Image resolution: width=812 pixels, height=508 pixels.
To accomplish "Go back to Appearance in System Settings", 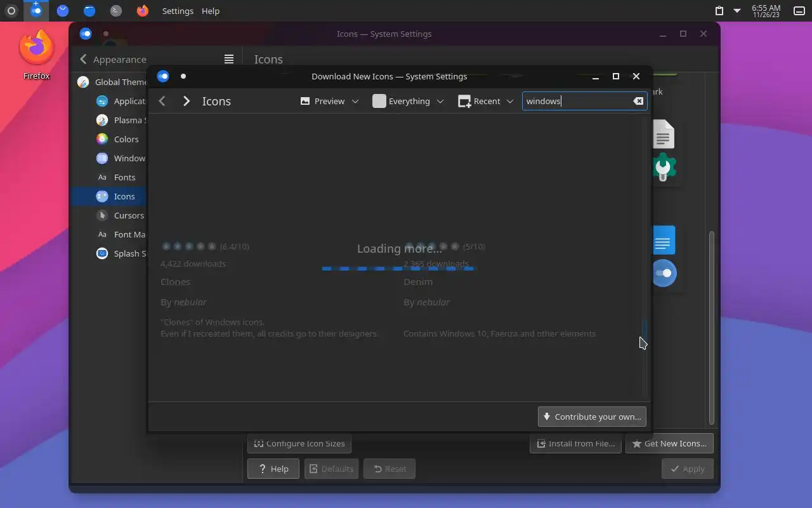I will [x=113, y=59].
